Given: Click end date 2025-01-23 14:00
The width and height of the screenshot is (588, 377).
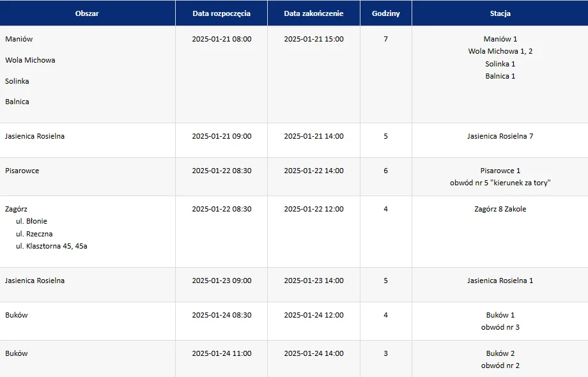Looking at the screenshot, I should coord(314,281).
